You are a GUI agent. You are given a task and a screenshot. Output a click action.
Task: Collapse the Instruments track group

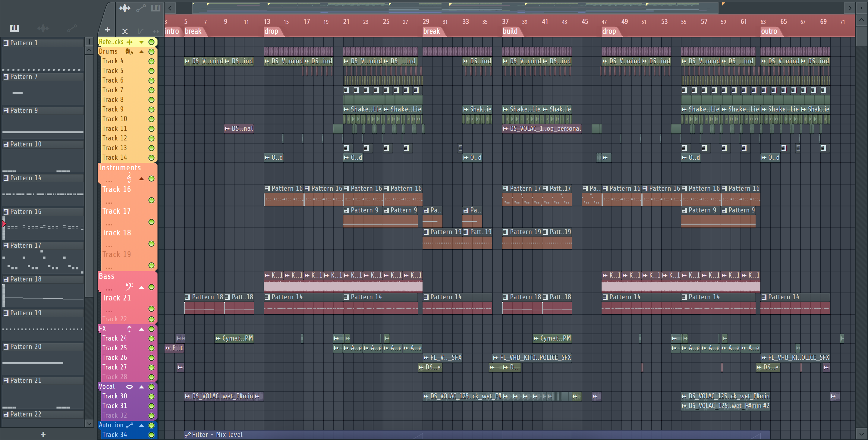pos(142,178)
